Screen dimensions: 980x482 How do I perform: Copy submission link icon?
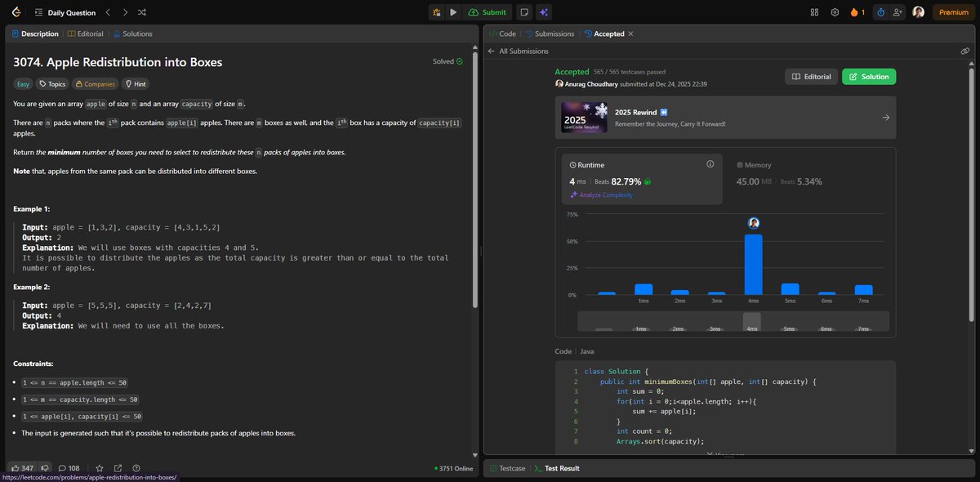(x=964, y=51)
